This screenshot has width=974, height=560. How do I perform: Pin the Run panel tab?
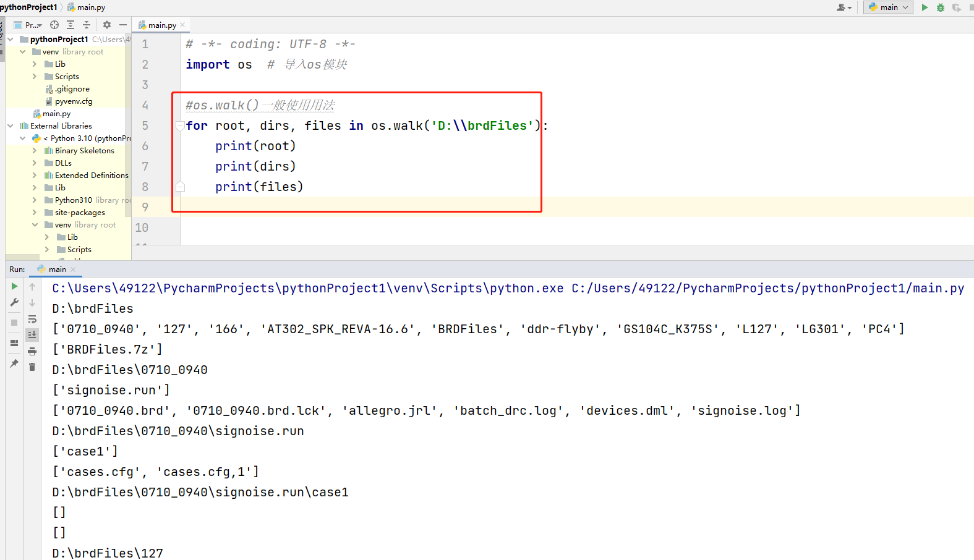pos(14,363)
